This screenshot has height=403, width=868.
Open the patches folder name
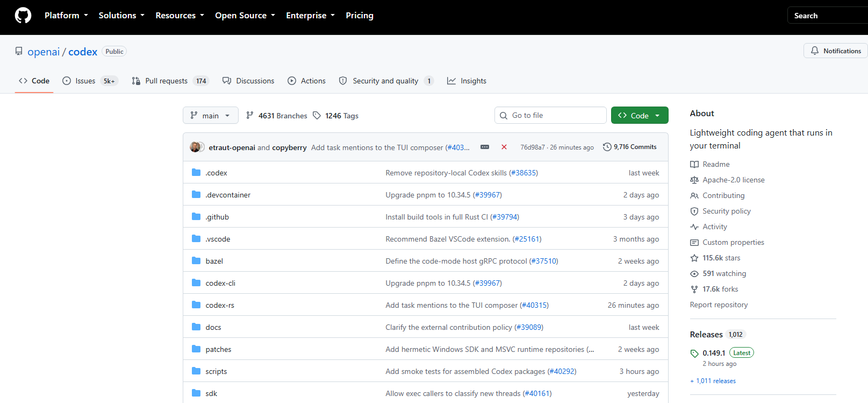218,349
